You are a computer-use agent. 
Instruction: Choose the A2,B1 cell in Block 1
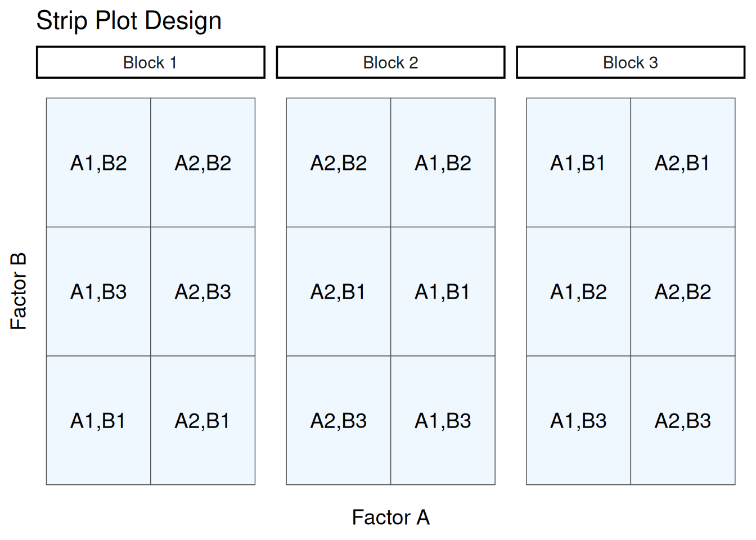point(202,420)
